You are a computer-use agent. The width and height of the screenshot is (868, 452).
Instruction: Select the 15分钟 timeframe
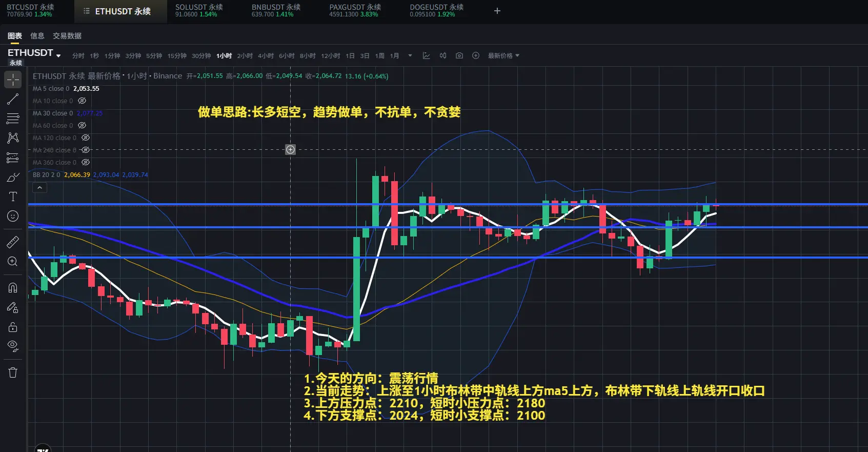(177, 55)
